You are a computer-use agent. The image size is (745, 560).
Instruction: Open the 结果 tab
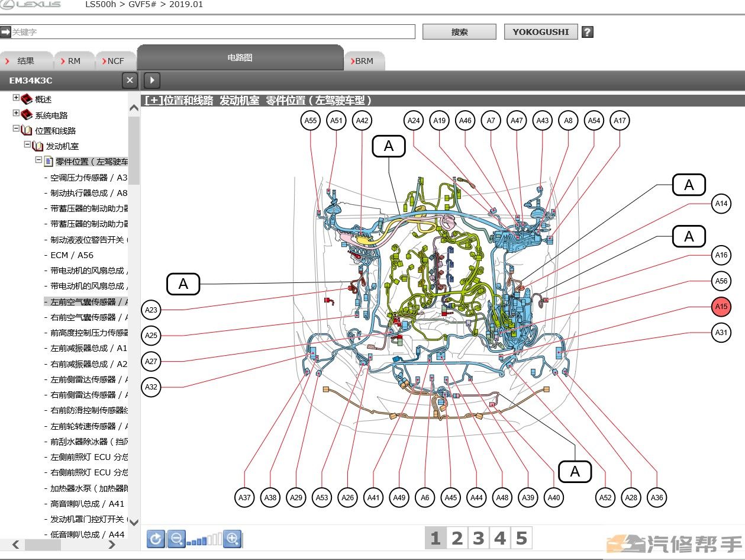[x=26, y=61]
